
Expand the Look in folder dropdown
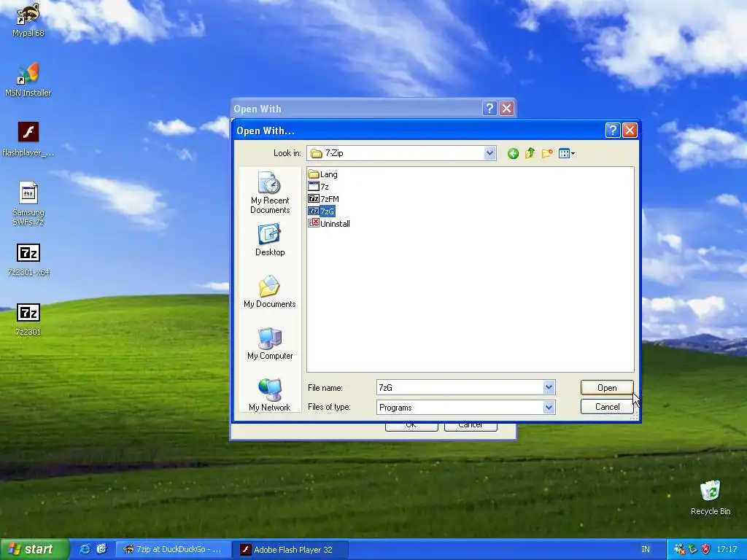pos(489,153)
